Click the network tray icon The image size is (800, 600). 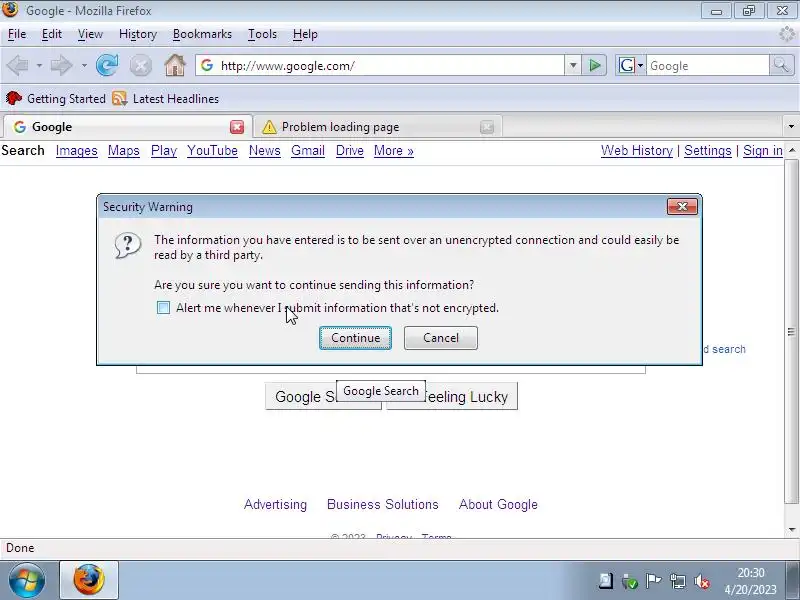click(678, 581)
